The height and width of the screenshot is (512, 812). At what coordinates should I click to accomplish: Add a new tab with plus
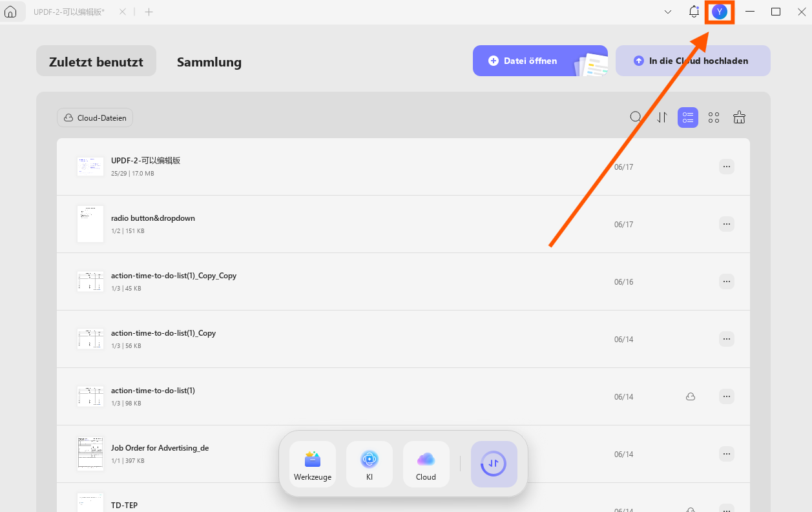pos(149,12)
